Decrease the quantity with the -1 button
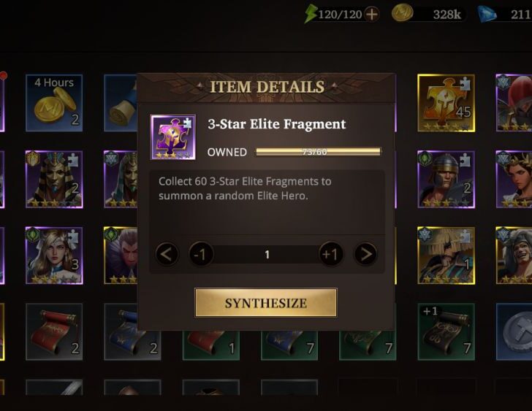Image resolution: width=532 pixels, height=411 pixels. pyautogui.click(x=201, y=254)
